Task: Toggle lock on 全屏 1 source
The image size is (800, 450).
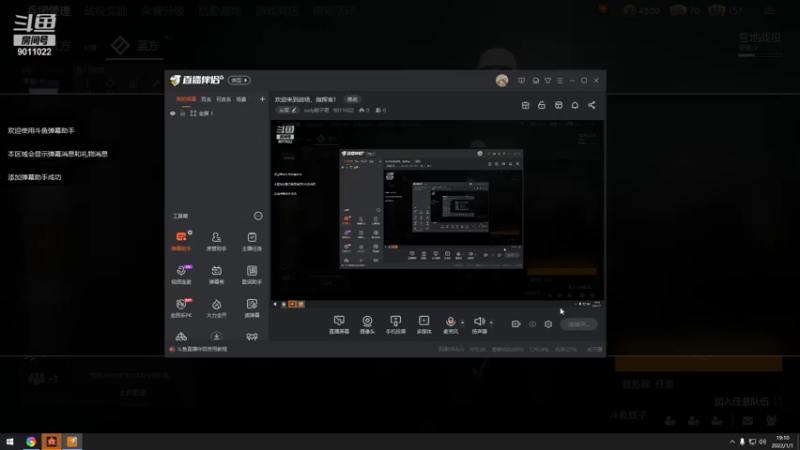Action: point(183,113)
